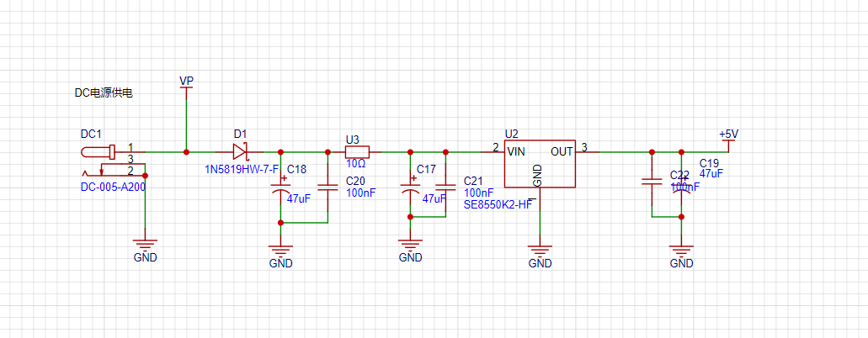The height and width of the screenshot is (338, 868).
Task: Select the +5V power net flag
Action: [x=729, y=140]
